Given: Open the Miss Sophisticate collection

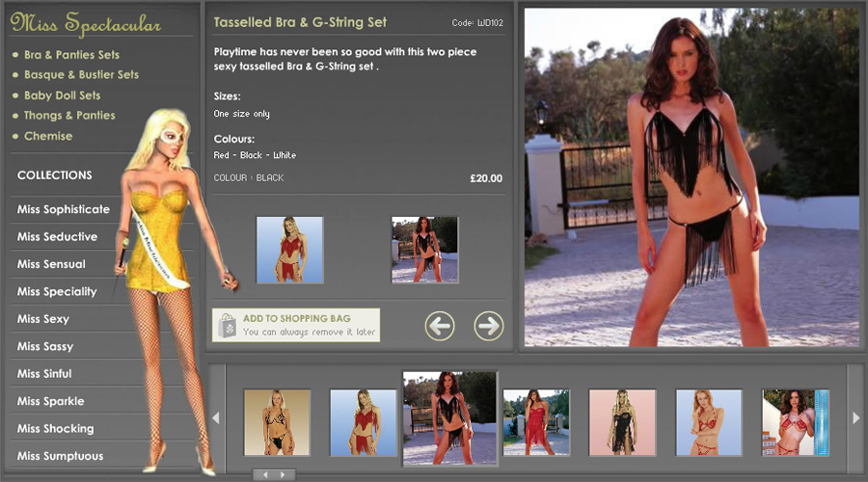Looking at the screenshot, I should coord(64,209).
